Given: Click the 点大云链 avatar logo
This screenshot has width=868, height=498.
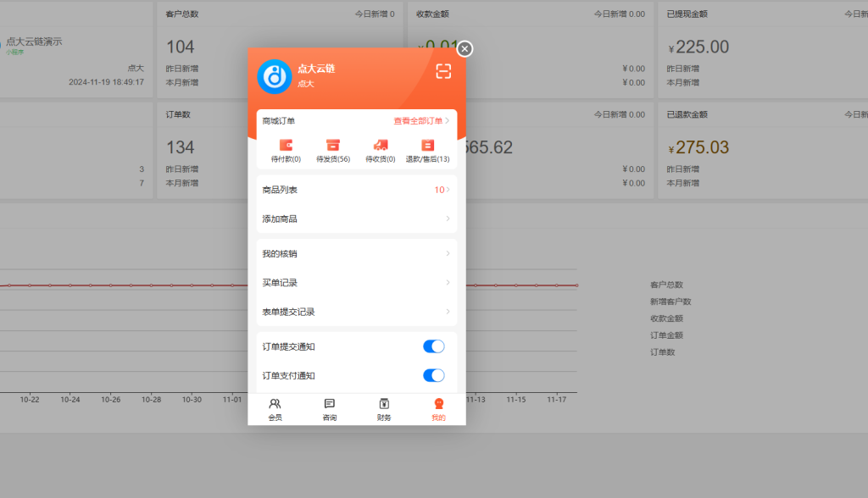Looking at the screenshot, I should (275, 76).
